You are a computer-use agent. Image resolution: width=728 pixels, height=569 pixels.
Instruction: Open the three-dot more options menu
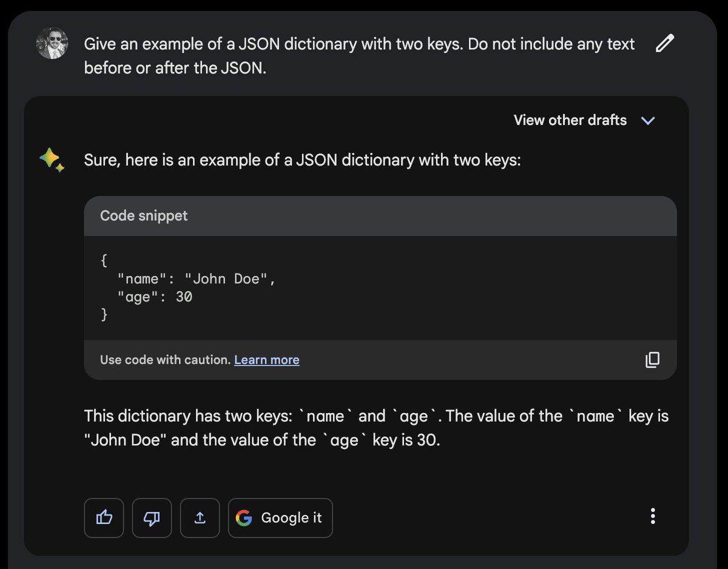point(653,516)
